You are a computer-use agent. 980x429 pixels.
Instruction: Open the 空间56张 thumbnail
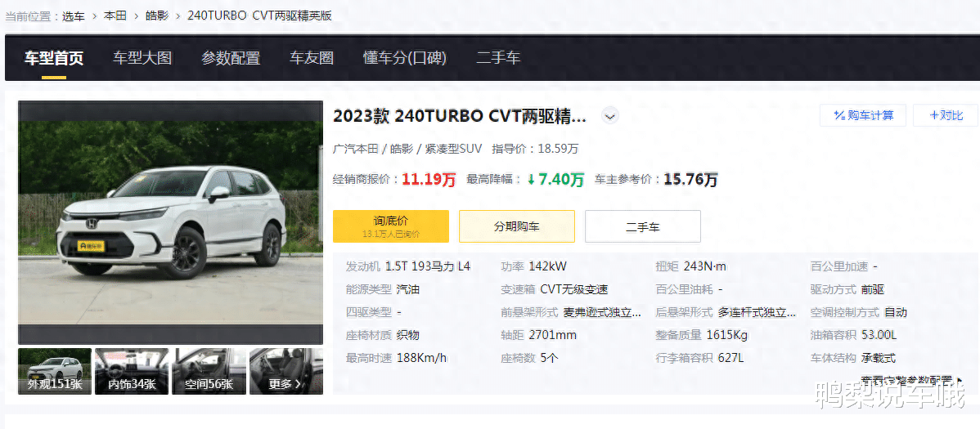pos(209,372)
